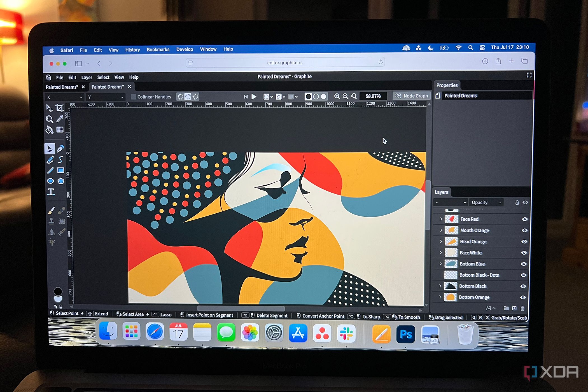Open the Node Graph view
Image resolution: width=588 pixels, height=392 pixels.
[412, 96]
